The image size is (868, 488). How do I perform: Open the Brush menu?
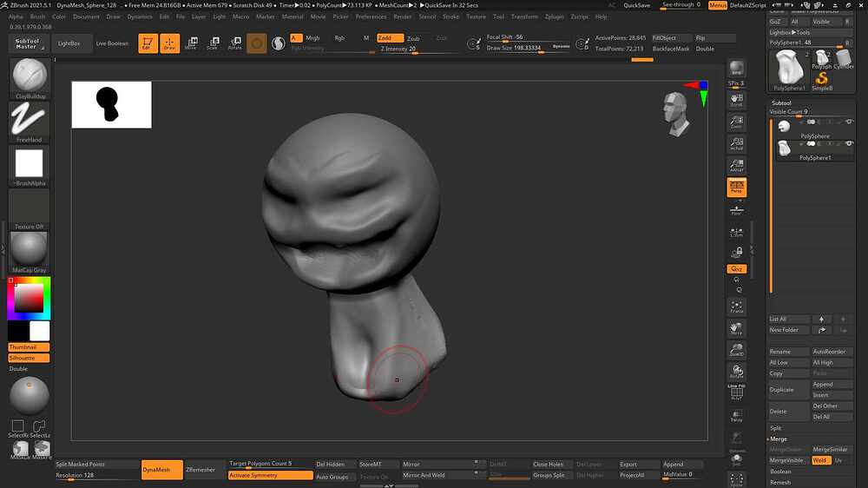[x=37, y=16]
